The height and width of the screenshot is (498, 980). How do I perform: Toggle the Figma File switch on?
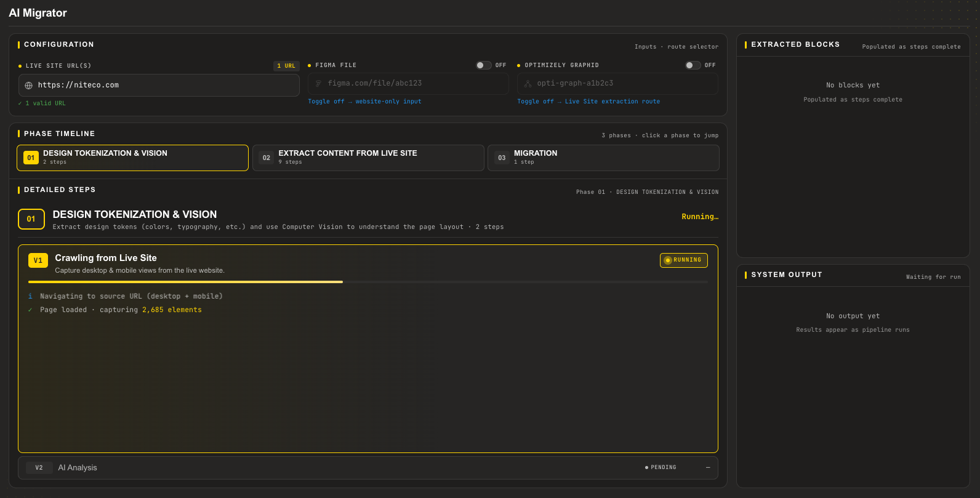483,65
